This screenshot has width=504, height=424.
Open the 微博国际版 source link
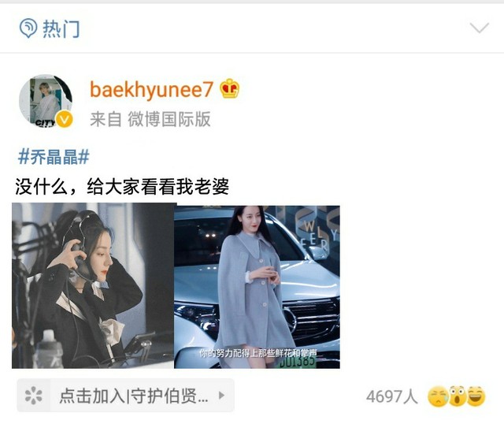click(x=169, y=119)
